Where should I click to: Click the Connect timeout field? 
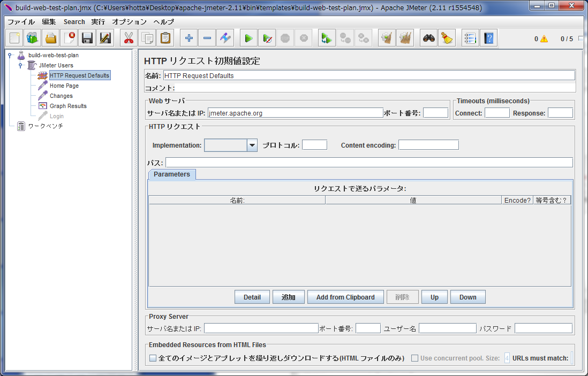pos(497,113)
